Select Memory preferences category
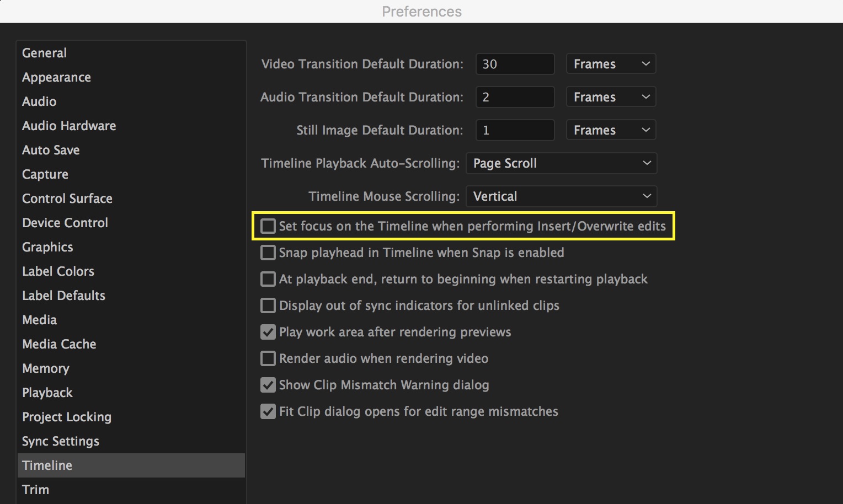 (x=131, y=368)
